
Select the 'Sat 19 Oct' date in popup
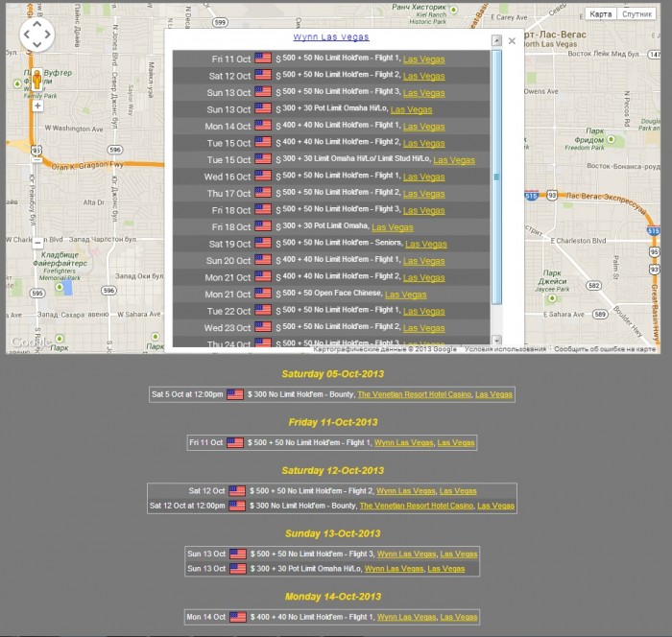[x=229, y=245]
